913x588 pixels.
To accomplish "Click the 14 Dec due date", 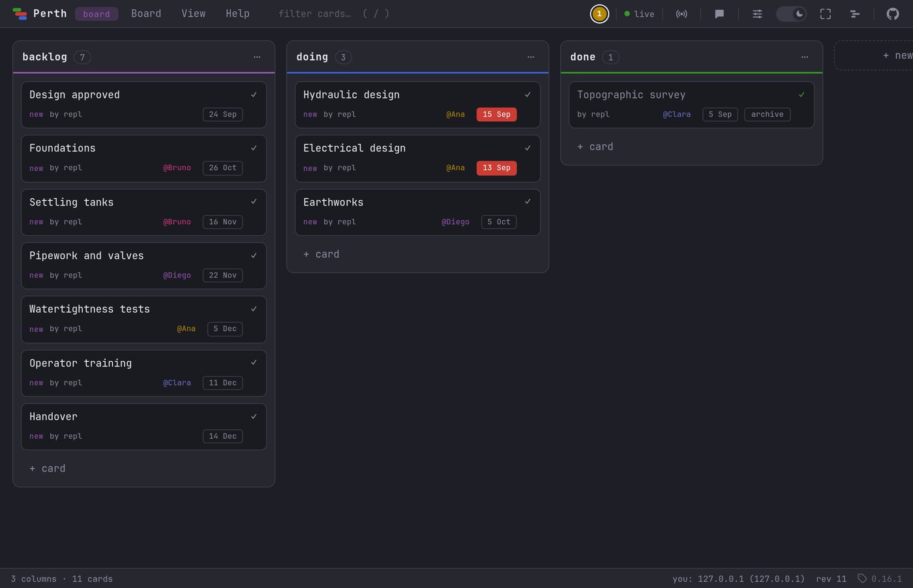I will click(222, 436).
